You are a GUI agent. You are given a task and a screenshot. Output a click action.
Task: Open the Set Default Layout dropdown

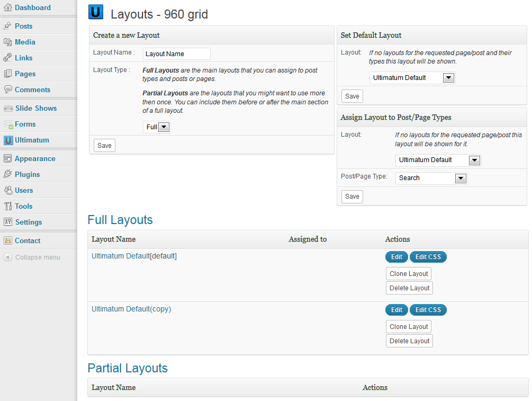(412, 78)
